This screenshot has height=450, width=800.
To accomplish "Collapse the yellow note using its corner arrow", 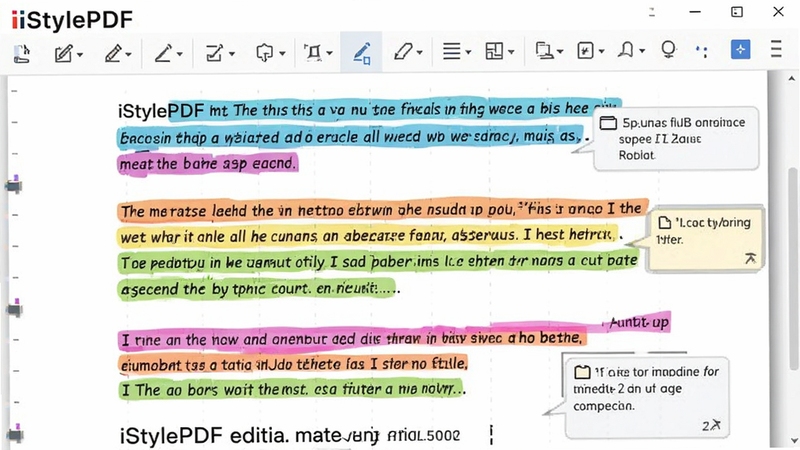I will (x=751, y=258).
